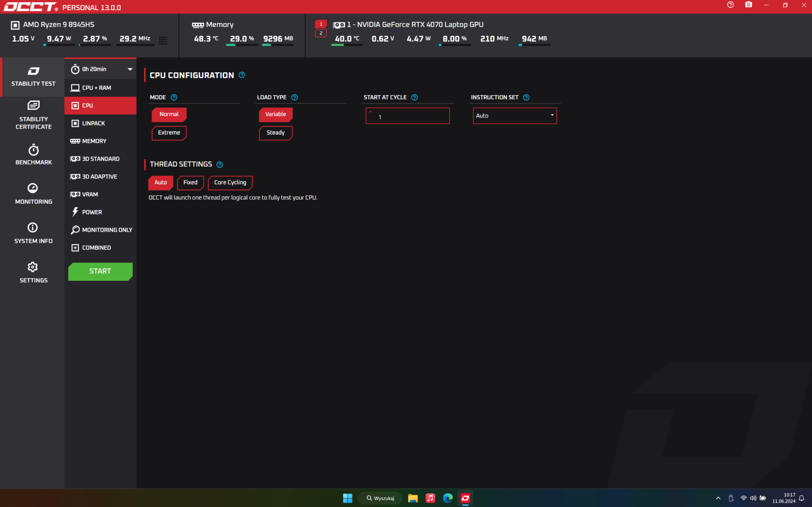Open the Settings gear section

pos(33,273)
